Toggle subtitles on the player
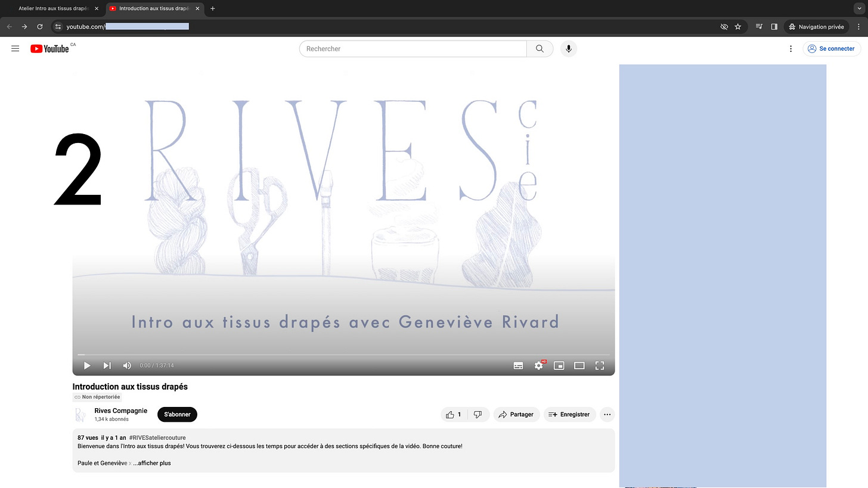 click(519, 365)
